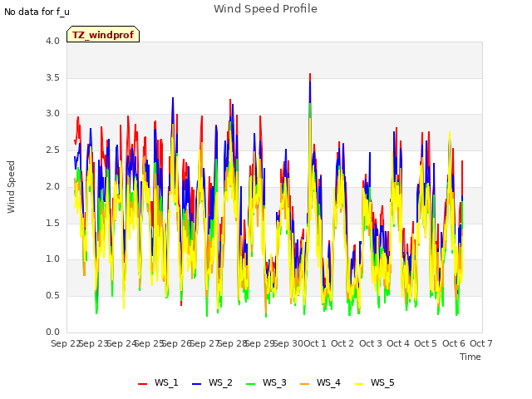Click the yellow WS_5 legend swatch

point(358,384)
